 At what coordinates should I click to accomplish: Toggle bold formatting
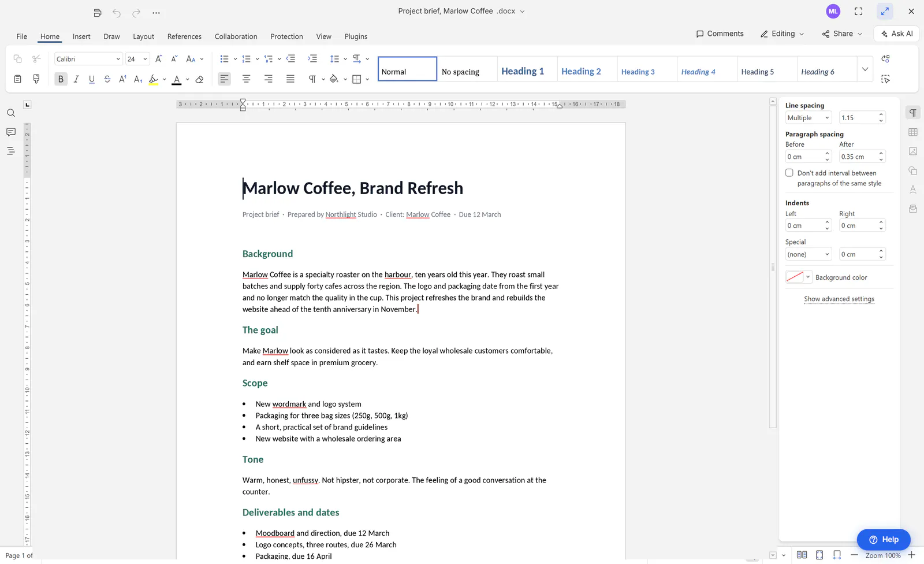coord(61,79)
